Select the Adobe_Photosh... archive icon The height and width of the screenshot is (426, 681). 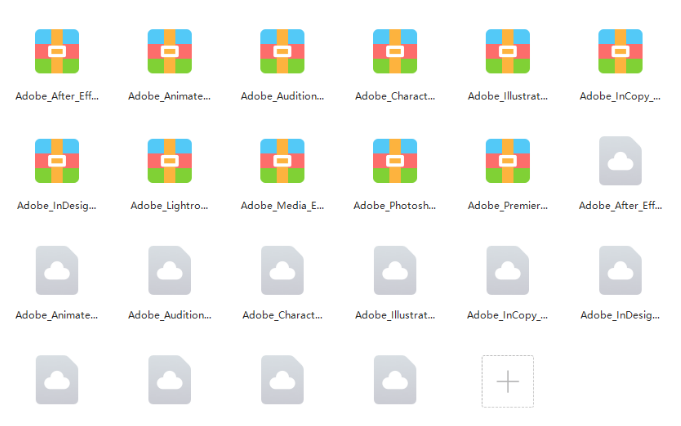coord(395,161)
